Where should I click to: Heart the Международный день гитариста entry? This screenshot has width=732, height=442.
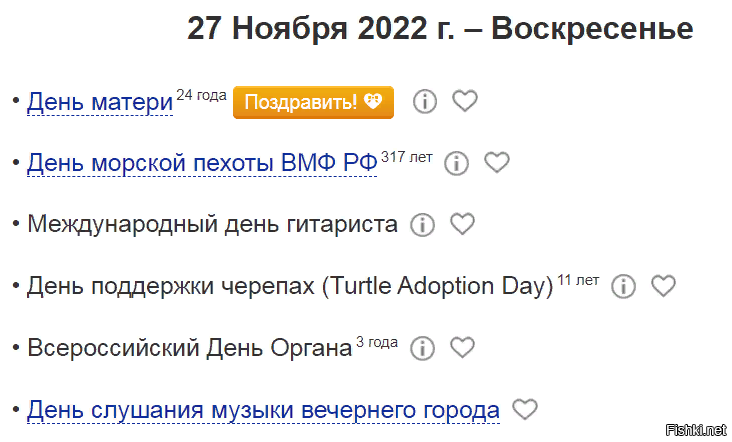click(x=462, y=224)
